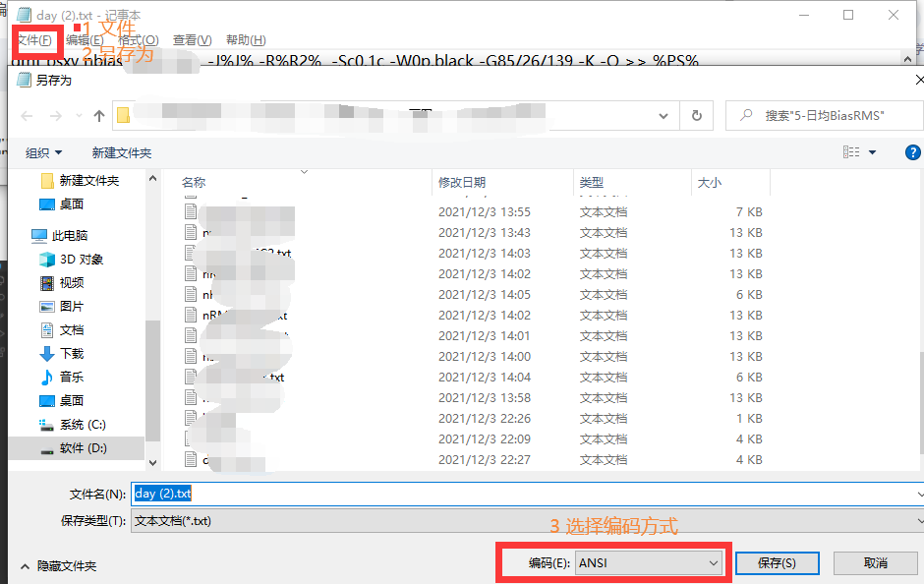
Task: Click the Forward navigation arrow
Action: (x=54, y=115)
